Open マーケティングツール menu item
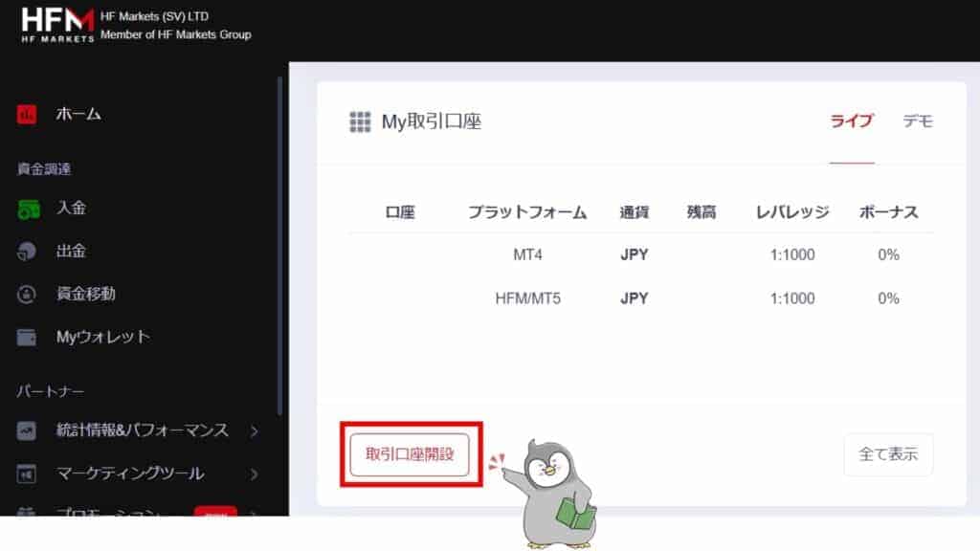The width and height of the screenshot is (980, 551). point(130,474)
